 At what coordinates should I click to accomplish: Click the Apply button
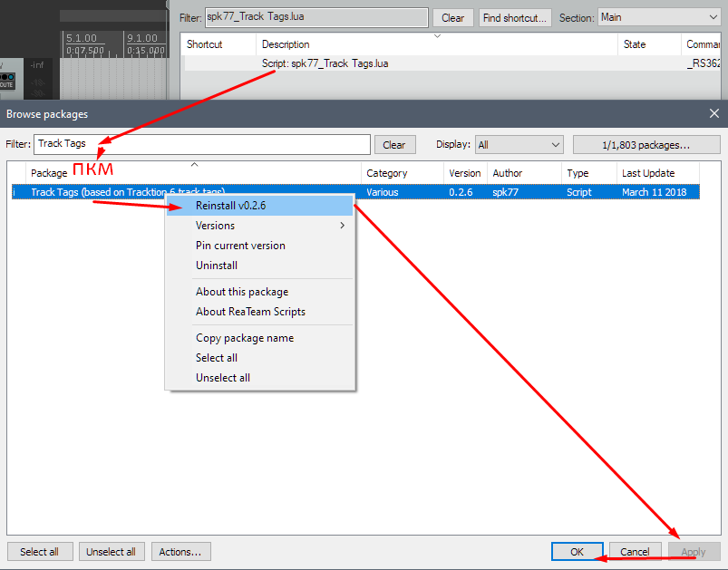coord(694,552)
